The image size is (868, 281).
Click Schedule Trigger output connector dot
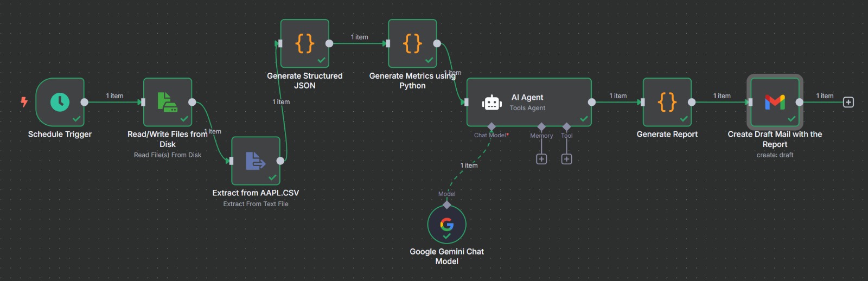pos(84,102)
